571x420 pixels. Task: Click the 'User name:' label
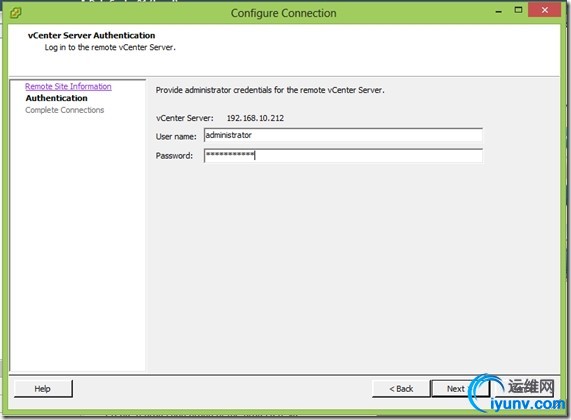click(x=176, y=137)
